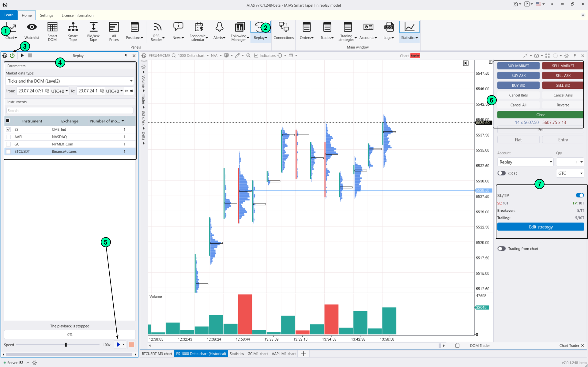The width and height of the screenshot is (588, 367).
Task: Select the drawing pencil tool on the chart toolbar
Action: [x=238, y=55]
